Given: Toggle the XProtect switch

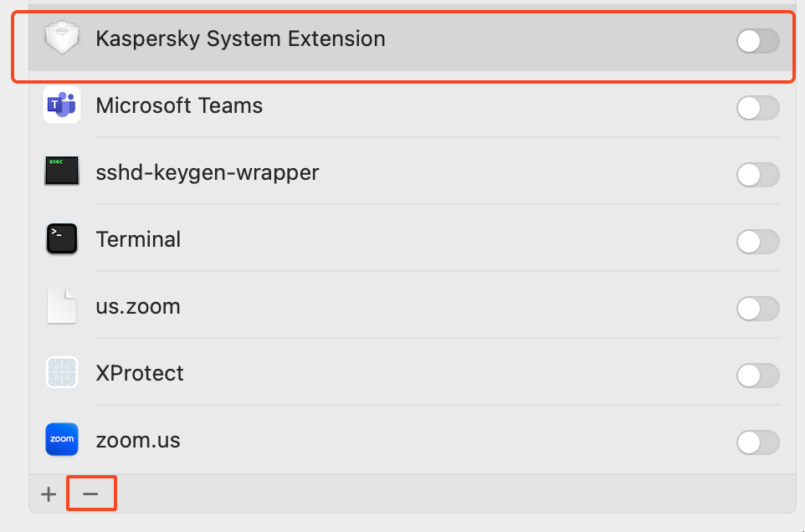Looking at the screenshot, I should click(758, 376).
